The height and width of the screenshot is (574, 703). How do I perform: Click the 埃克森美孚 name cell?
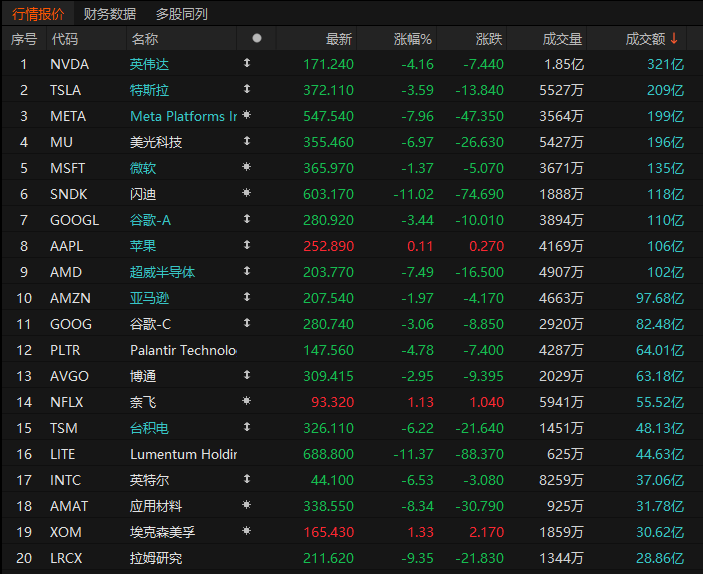tap(162, 532)
